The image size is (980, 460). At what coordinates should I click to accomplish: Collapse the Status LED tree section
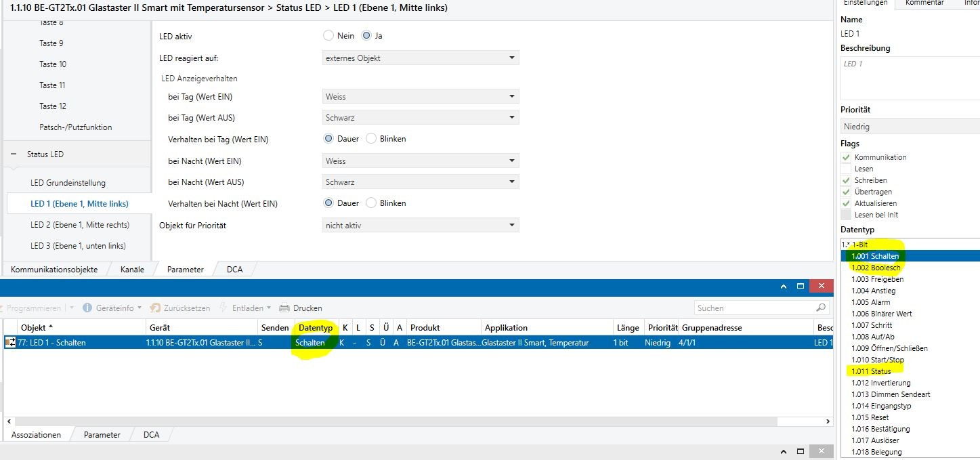13,154
